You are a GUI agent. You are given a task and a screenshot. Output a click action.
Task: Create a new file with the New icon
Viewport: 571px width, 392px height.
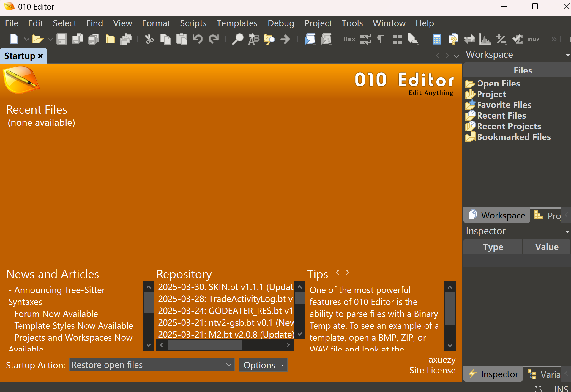(14, 39)
